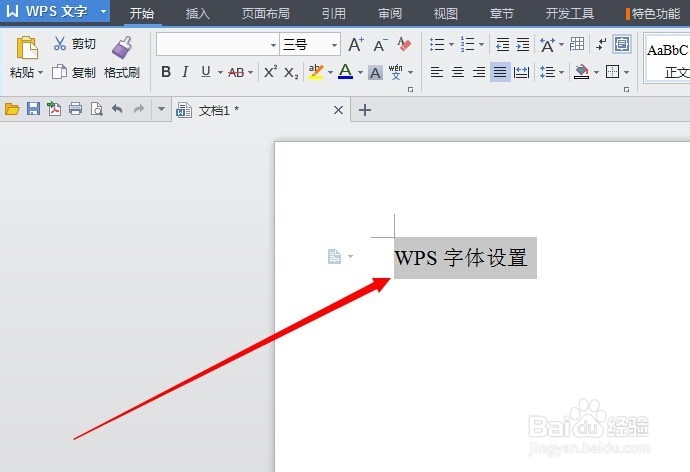This screenshot has height=472, width=690.
Task: Apply superscript X² formatting
Action: click(x=270, y=72)
